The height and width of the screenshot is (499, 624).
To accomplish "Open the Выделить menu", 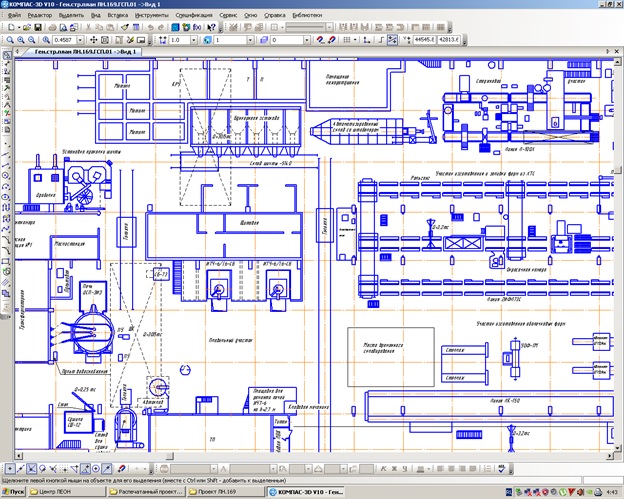I will click(x=71, y=15).
